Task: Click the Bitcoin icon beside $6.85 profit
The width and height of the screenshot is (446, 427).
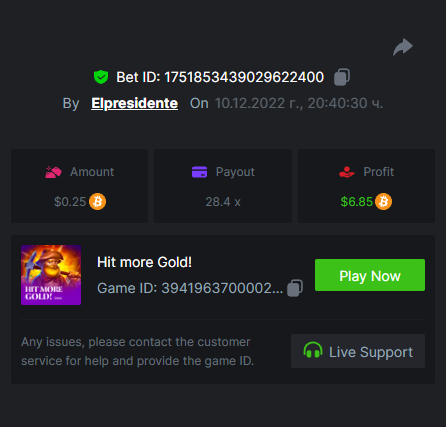Action: pos(383,202)
